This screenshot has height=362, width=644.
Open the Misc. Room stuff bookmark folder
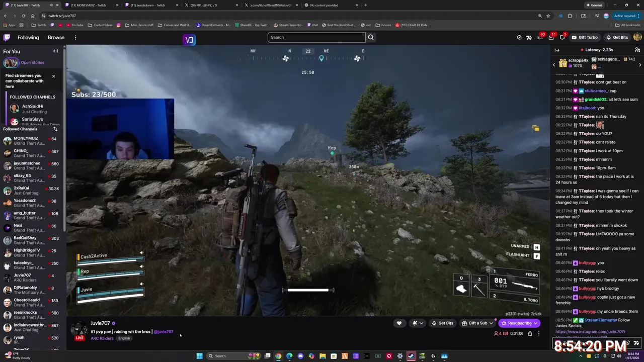(139, 25)
